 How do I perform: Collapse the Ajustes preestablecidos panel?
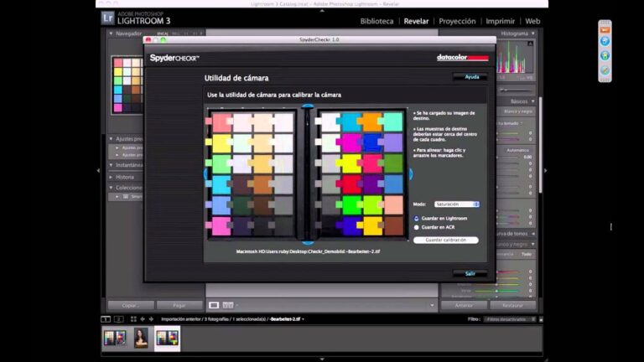tap(111, 139)
